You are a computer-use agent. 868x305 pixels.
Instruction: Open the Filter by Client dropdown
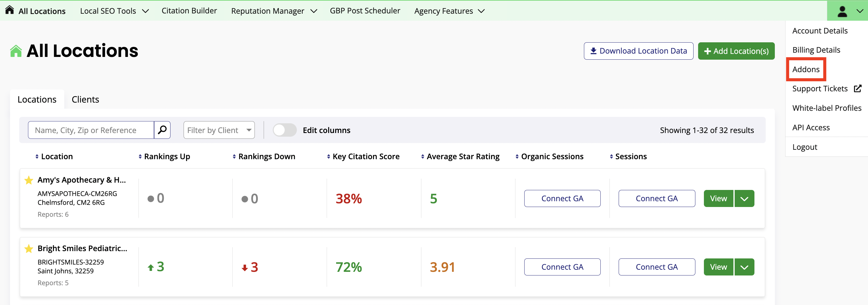[x=219, y=130]
